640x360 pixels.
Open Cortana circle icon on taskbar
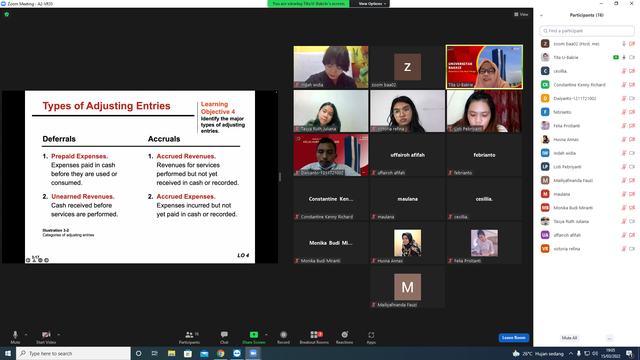pos(138,353)
